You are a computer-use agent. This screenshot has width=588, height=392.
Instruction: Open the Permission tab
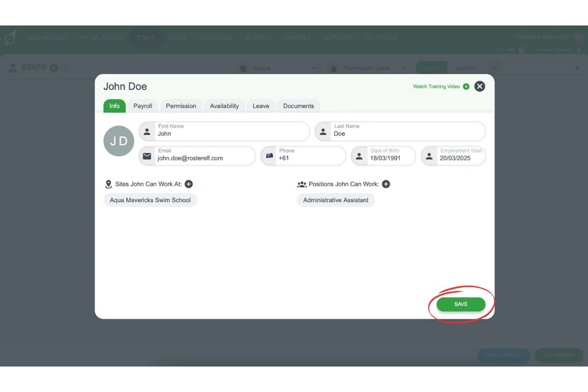(181, 106)
